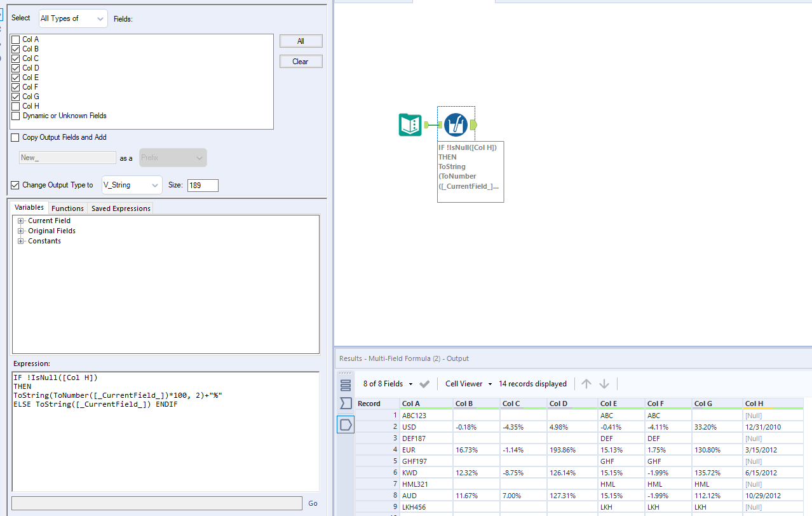Click the green output anchor of Multi-Field Formula
812x516 pixels.
pyautogui.click(x=473, y=125)
